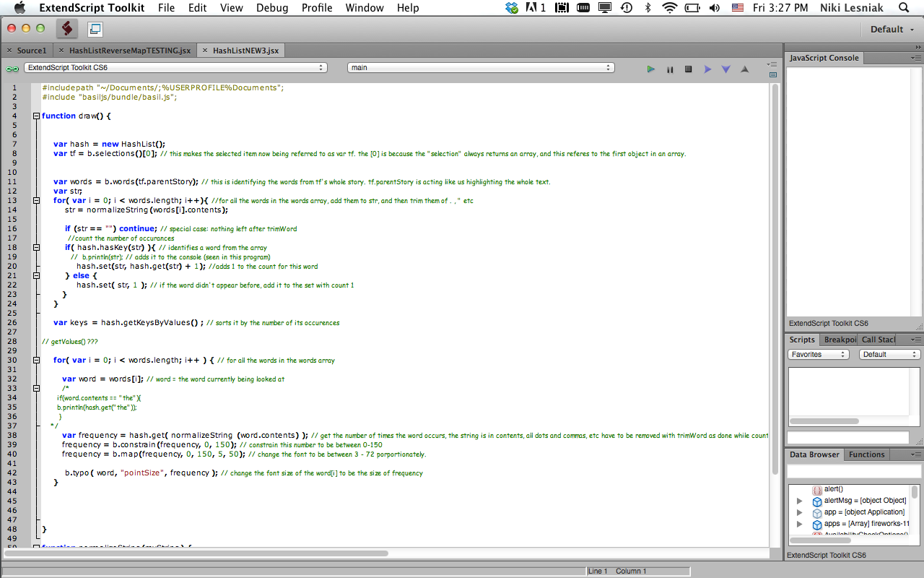This screenshot has height=578, width=924.
Task: Click the alertMsg object cube icon
Action: pyautogui.click(x=817, y=501)
